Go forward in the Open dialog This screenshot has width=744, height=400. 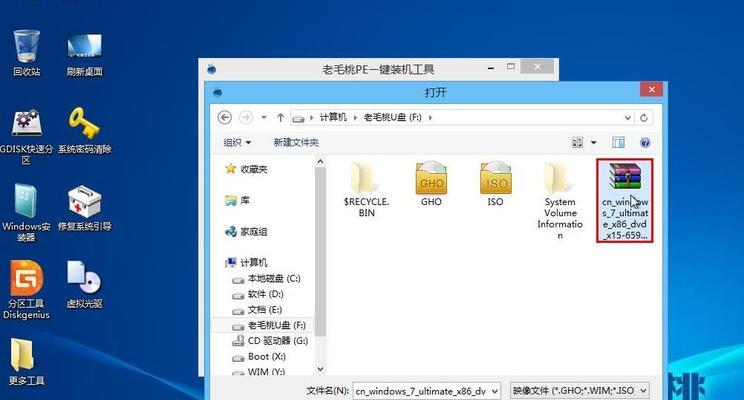pyautogui.click(x=246, y=117)
